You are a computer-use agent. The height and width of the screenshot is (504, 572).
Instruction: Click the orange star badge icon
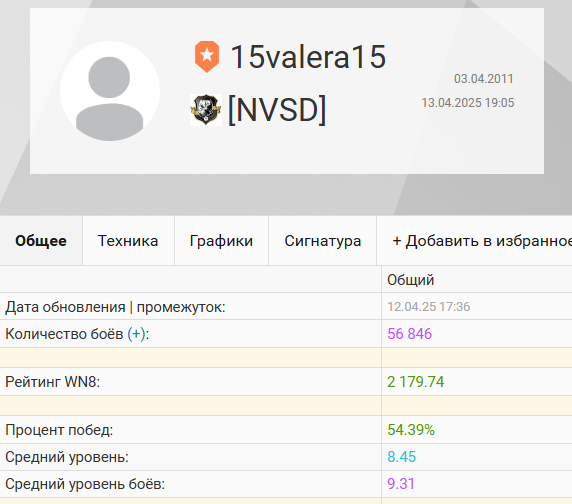tap(207, 57)
